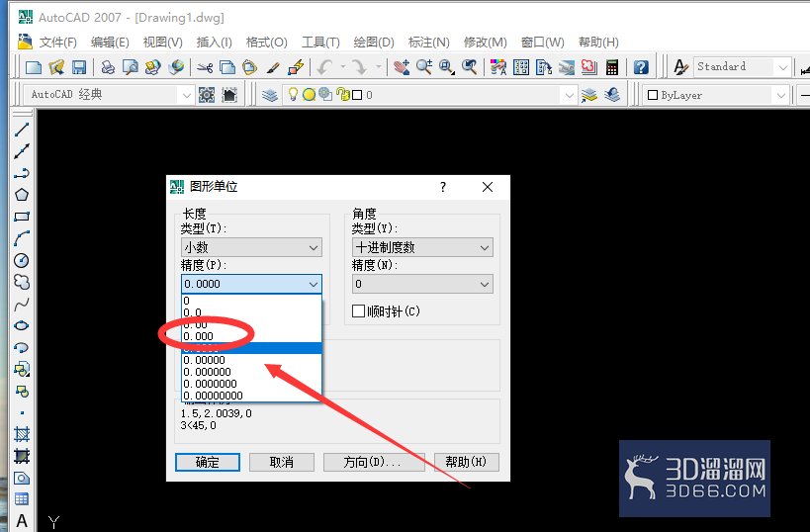Viewport: 810px width, 532px height.
Task: Click the 确定 button
Action: pos(208,462)
